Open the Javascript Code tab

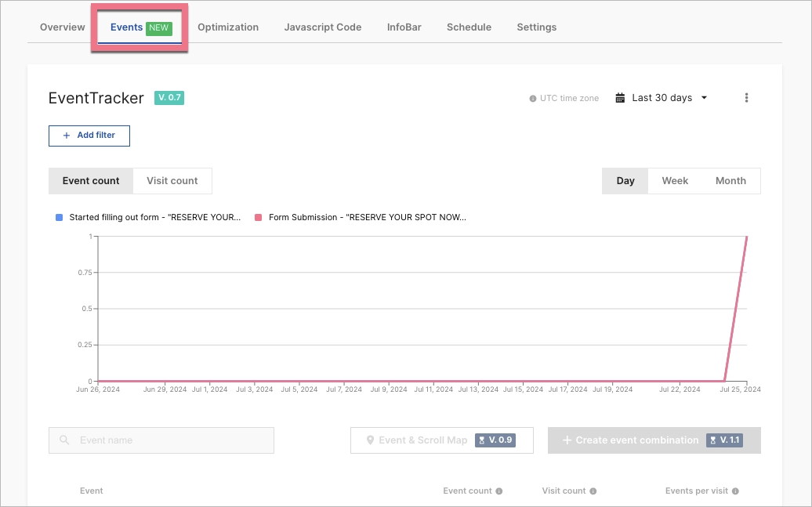[x=322, y=27]
